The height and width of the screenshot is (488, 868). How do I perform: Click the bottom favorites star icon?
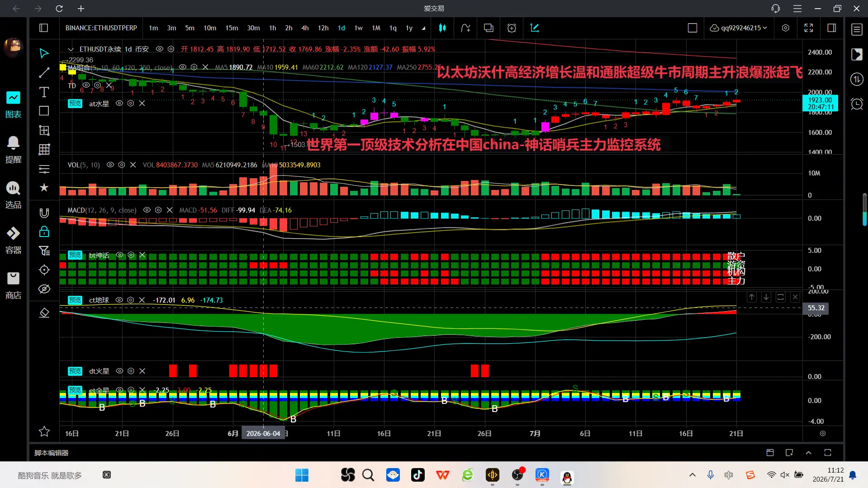pyautogui.click(x=44, y=431)
